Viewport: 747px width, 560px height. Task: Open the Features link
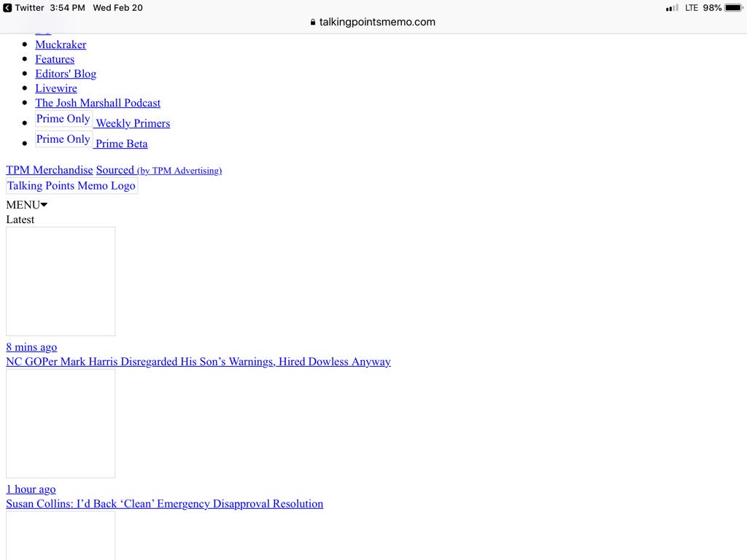(55, 60)
